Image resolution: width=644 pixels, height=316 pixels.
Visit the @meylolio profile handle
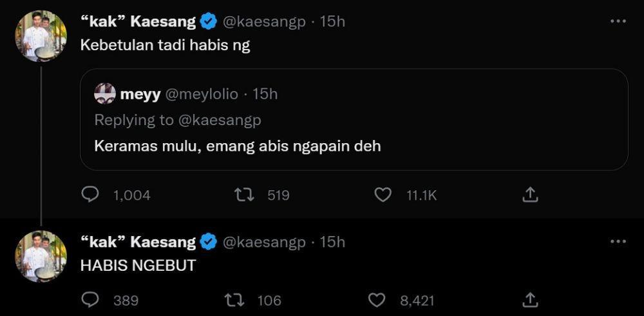click(x=201, y=94)
